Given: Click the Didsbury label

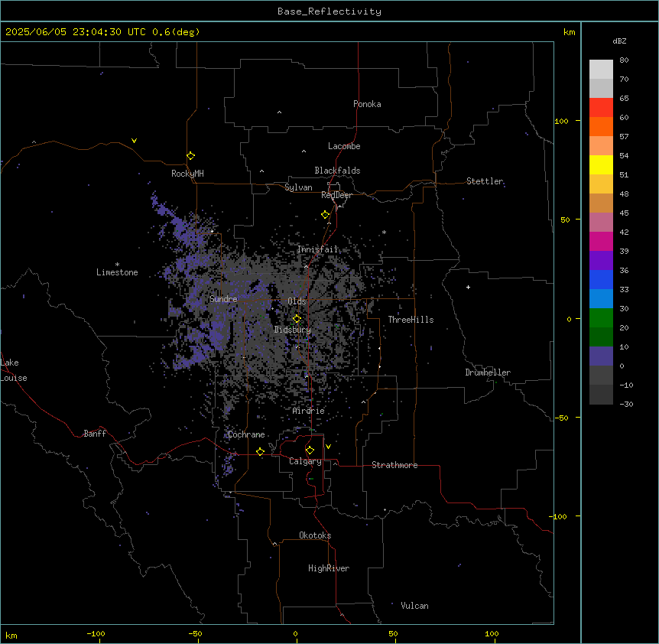Looking at the screenshot, I should [293, 330].
